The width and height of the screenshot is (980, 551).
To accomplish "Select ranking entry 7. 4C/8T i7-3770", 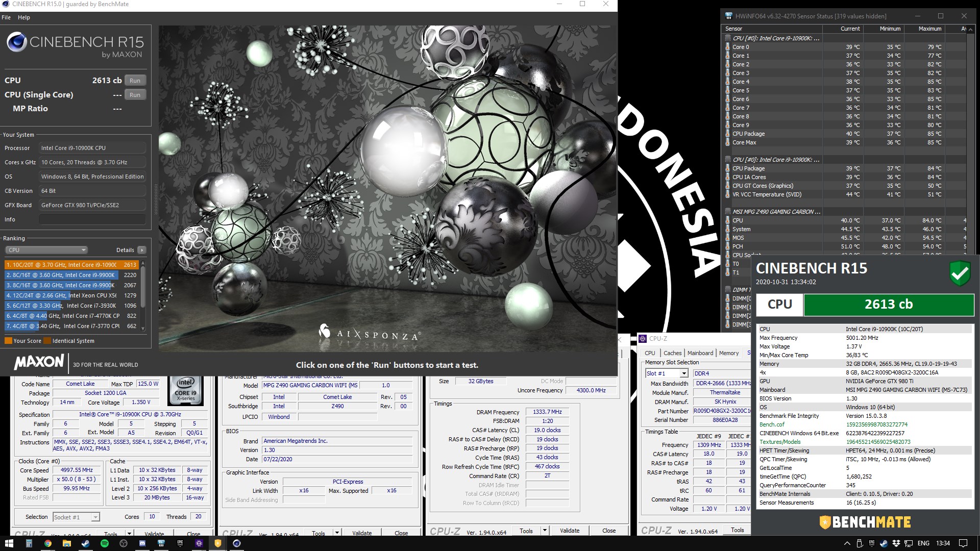I will point(71,326).
